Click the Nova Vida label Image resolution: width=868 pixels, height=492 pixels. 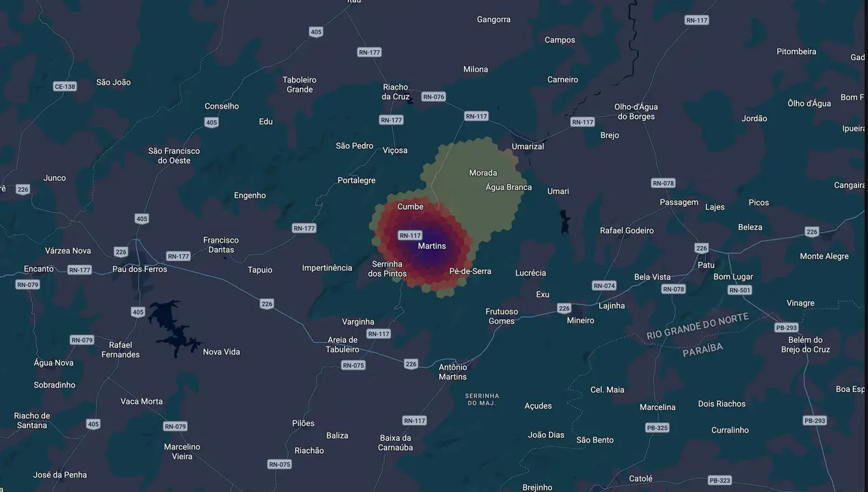(x=221, y=352)
